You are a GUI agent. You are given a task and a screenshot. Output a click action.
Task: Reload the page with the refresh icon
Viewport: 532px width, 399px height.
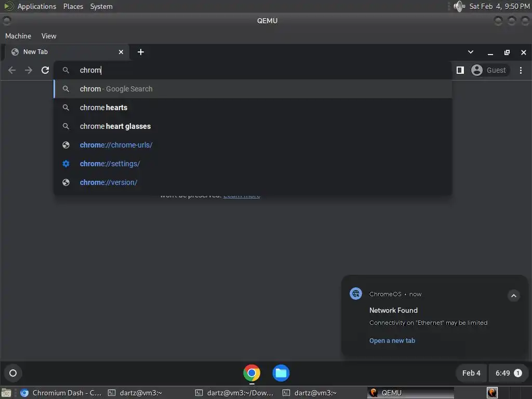tap(45, 70)
